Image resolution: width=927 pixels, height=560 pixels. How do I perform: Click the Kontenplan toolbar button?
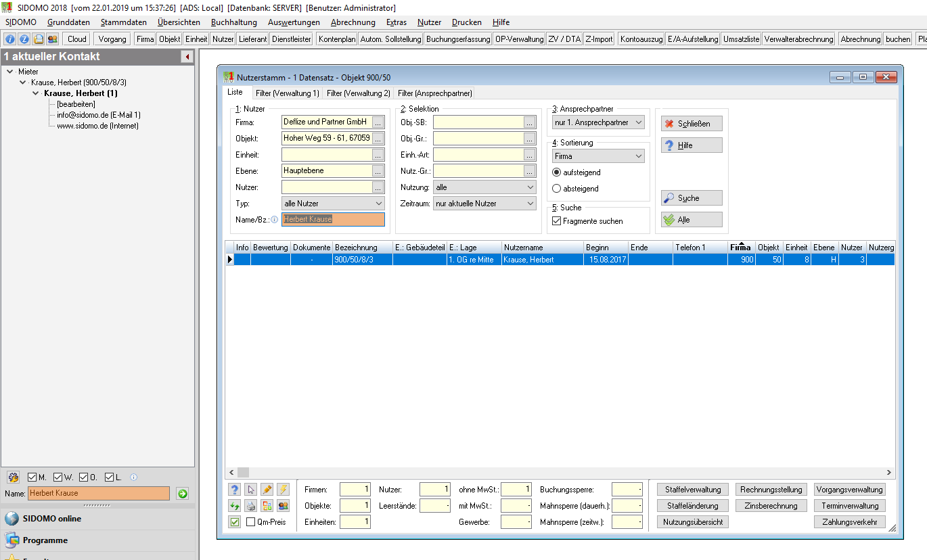point(336,39)
